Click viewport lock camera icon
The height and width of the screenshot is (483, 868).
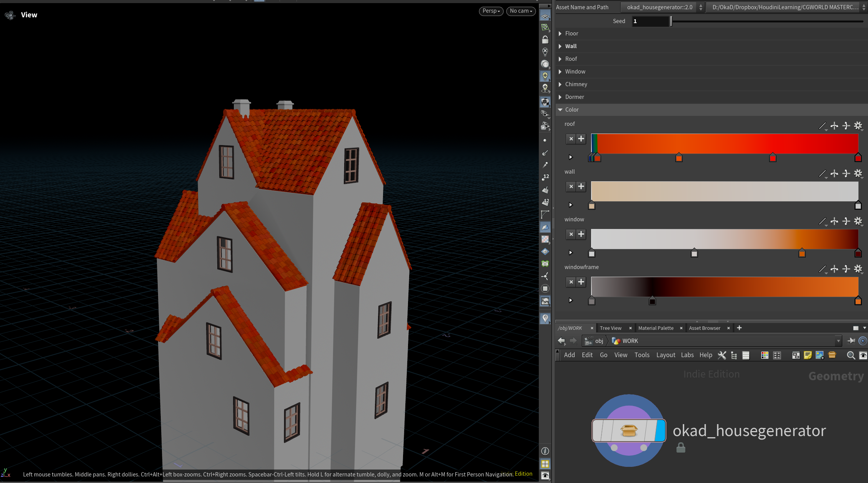(x=545, y=40)
